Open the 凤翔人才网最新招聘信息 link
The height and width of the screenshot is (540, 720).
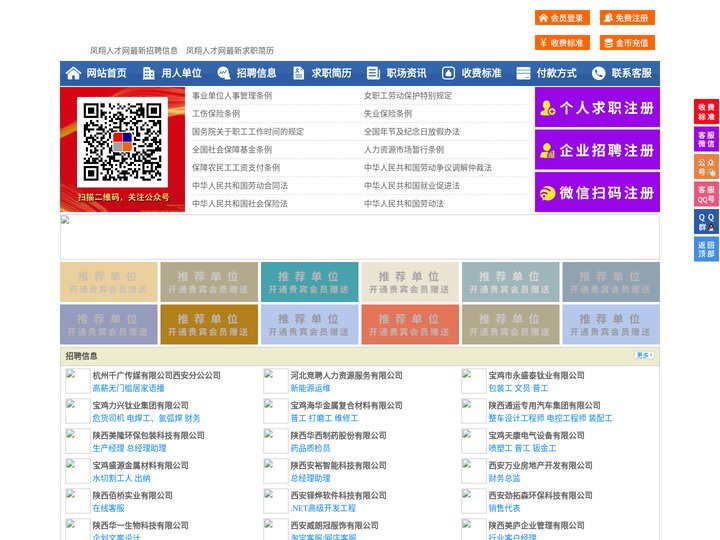(x=134, y=51)
